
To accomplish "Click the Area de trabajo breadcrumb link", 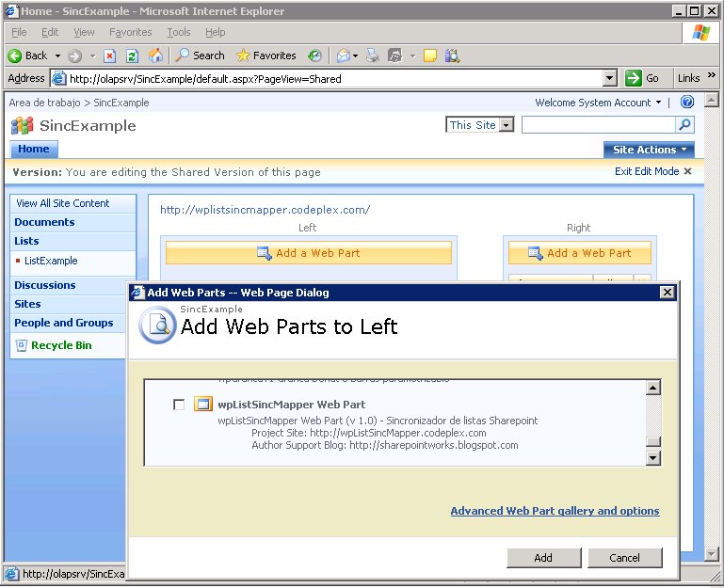I will click(44, 103).
